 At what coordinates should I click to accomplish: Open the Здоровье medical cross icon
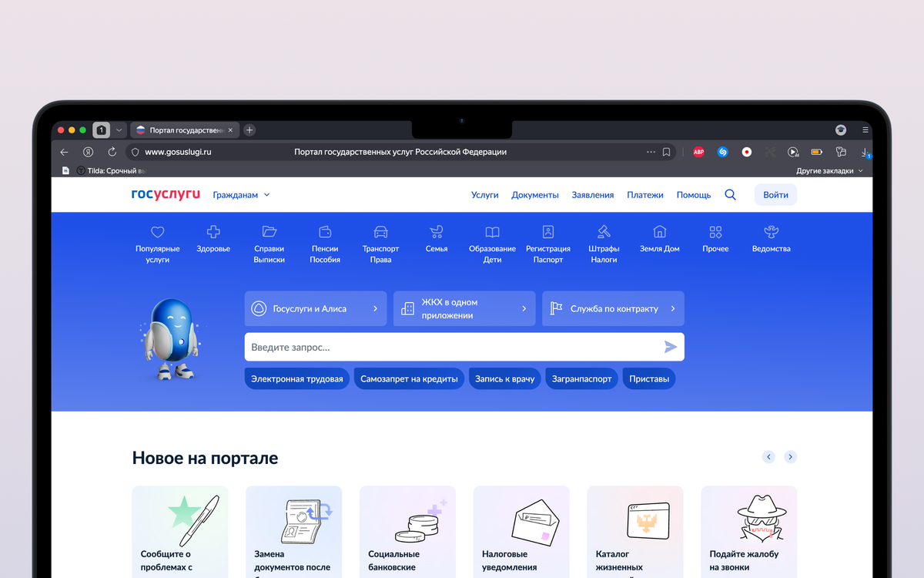(x=213, y=231)
